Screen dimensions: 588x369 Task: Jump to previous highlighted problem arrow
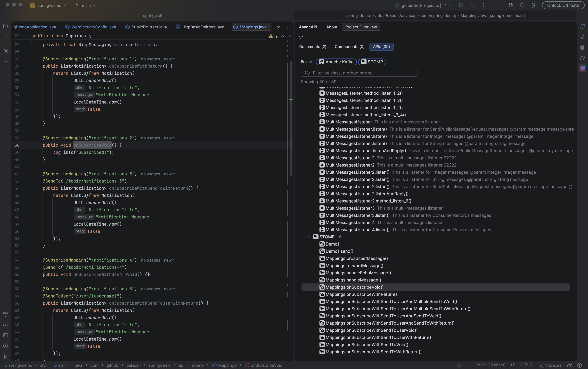pos(282,36)
